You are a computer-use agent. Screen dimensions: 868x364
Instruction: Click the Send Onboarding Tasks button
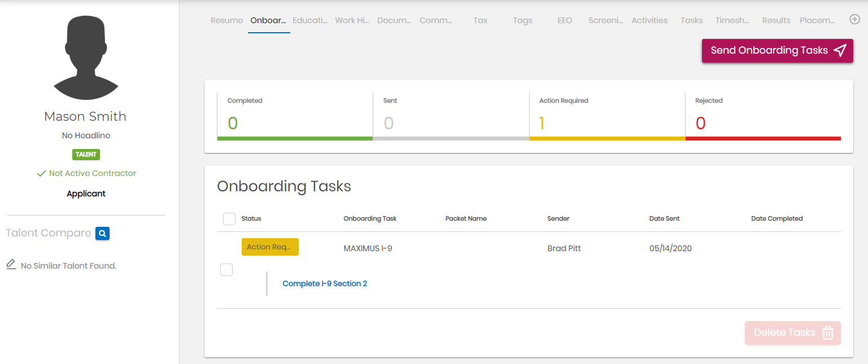[778, 51]
